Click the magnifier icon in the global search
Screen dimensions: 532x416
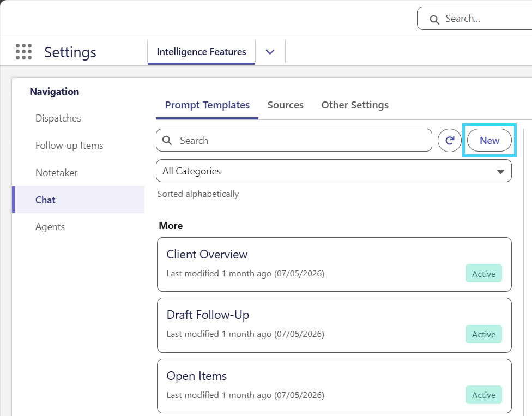(434, 19)
